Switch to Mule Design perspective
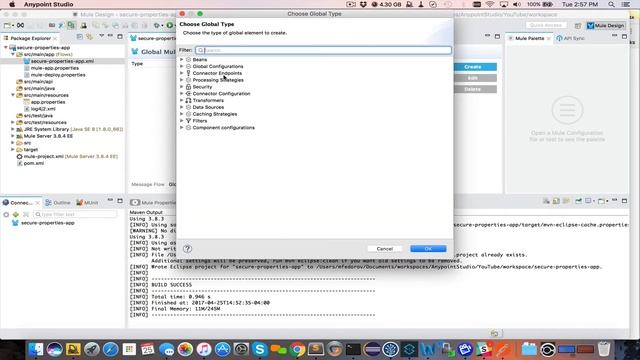 point(606,25)
